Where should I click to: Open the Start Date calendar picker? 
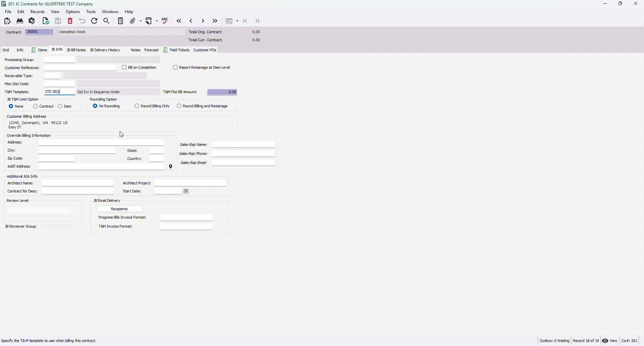click(x=186, y=191)
